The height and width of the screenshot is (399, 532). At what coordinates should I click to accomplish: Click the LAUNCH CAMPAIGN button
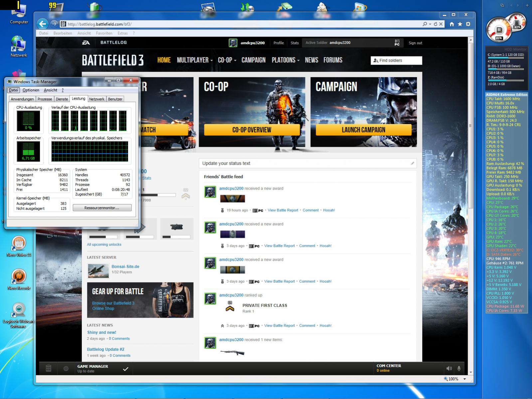coord(364,130)
